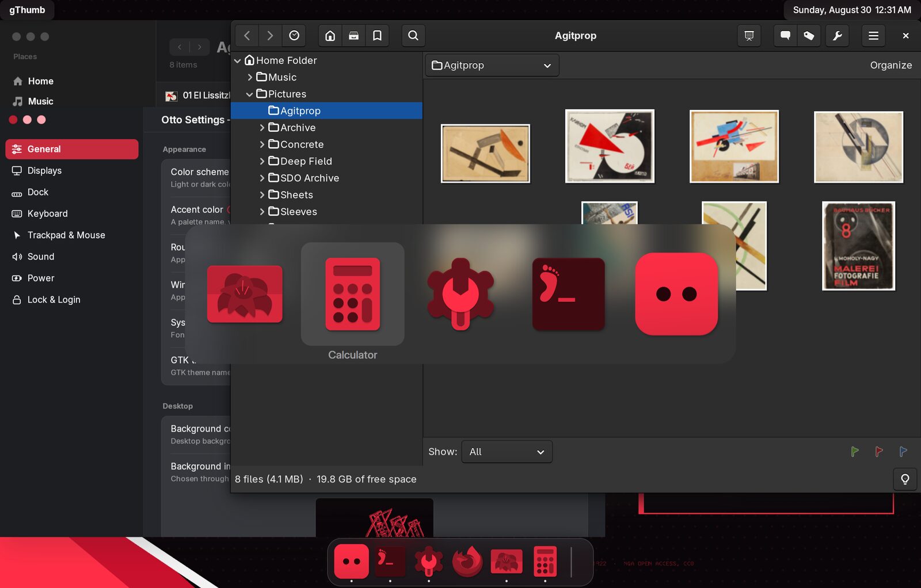This screenshot has height=588, width=921.
Task: Click the '01 El Lissitz' file row
Action: tap(197, 96)
